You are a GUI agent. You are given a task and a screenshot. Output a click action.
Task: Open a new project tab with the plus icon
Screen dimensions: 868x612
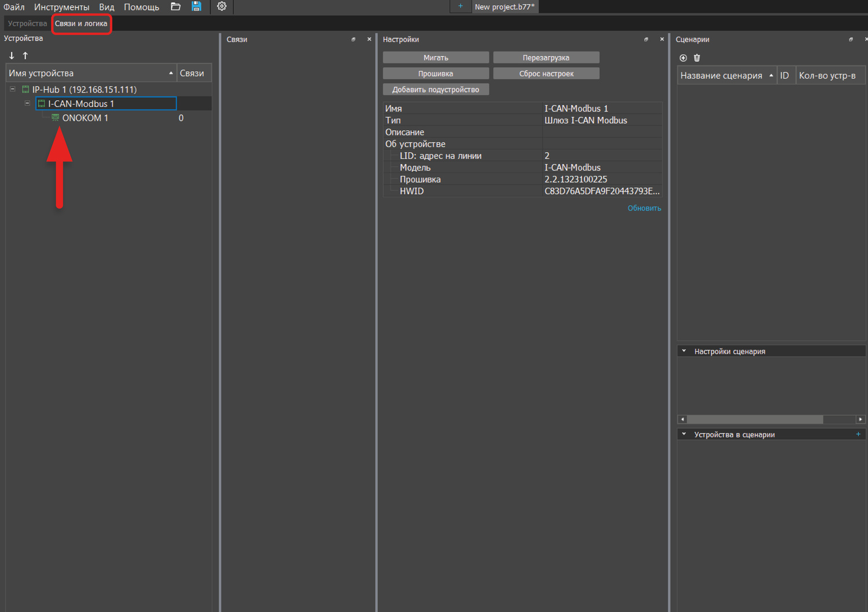point(461,6)
